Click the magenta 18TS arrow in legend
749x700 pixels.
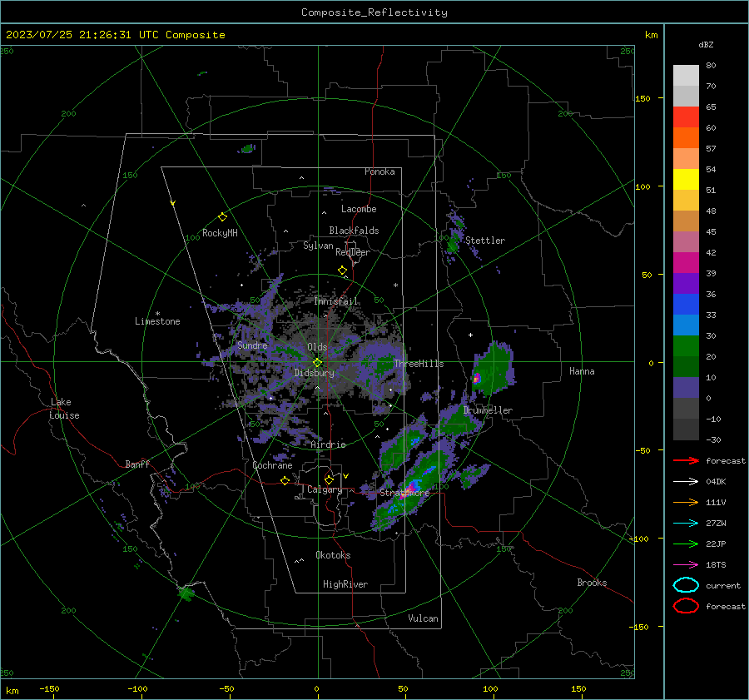click(686, 565)
